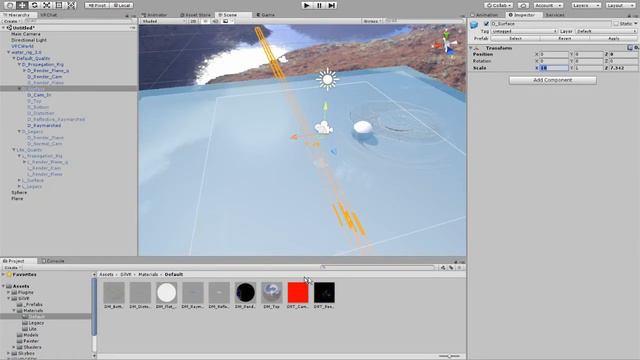Toggle D_Surface object active checkbox

click(x=486, y=24)
